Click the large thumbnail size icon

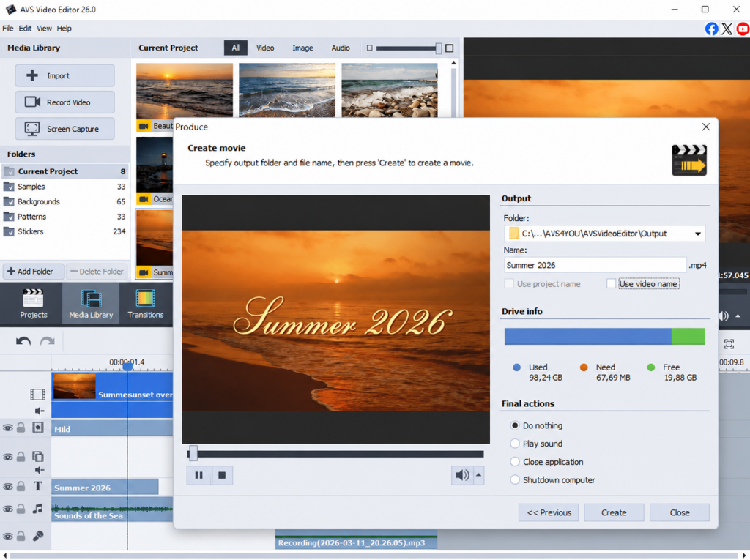[x=449, y=48]
